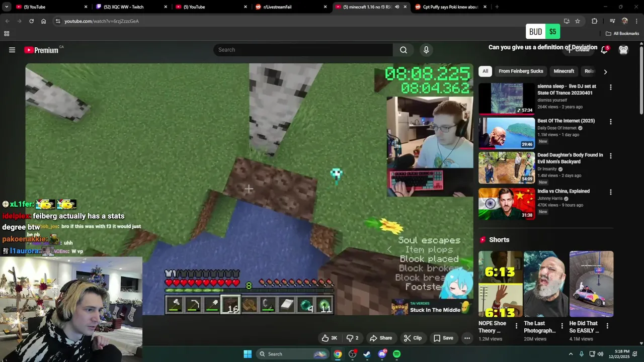The width and height of the screenshot is (644, 362).
Task: Open options for sienna sleep video
Action: 611,87
